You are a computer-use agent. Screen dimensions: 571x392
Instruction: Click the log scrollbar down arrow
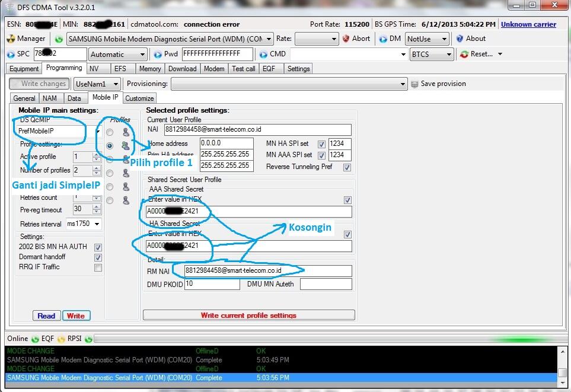[x=563, y=383]
